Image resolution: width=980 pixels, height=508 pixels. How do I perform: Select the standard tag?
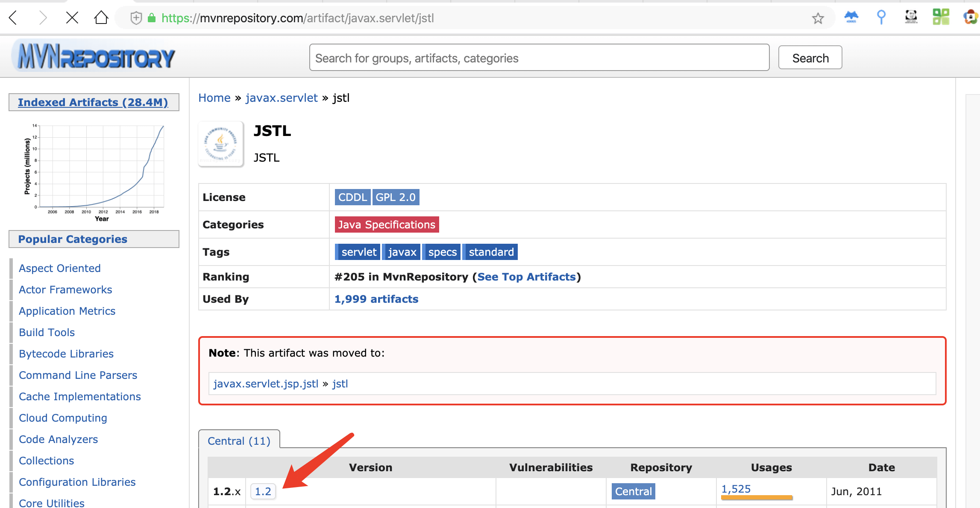pos(490,252)
